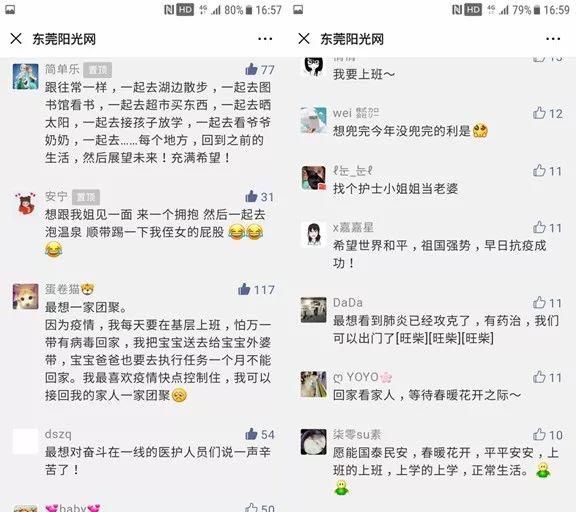Open x嘉嘉星's avatar picture

pyautogui.click(x=313, y=234)
